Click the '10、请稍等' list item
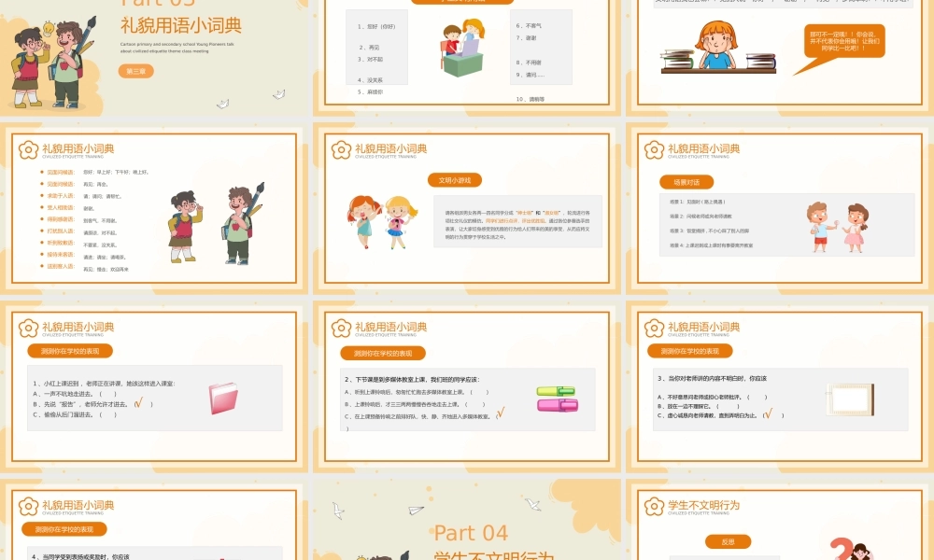 (531, 99)
